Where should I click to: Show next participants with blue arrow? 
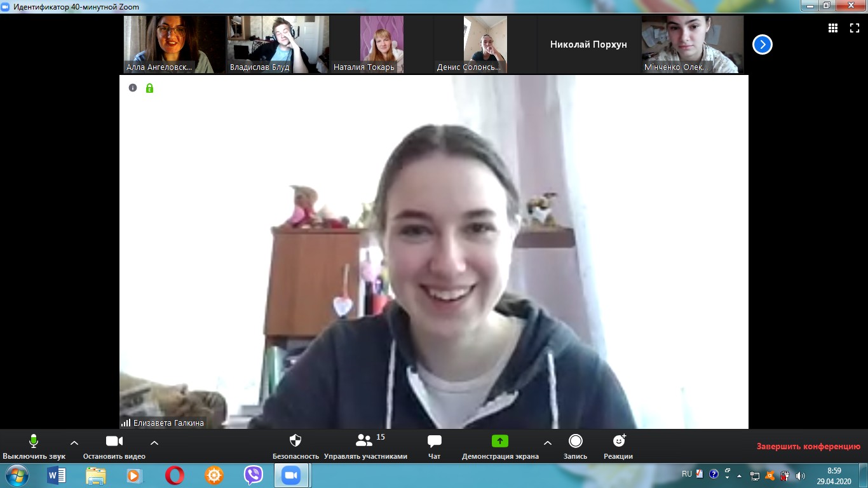click(763, 44)
